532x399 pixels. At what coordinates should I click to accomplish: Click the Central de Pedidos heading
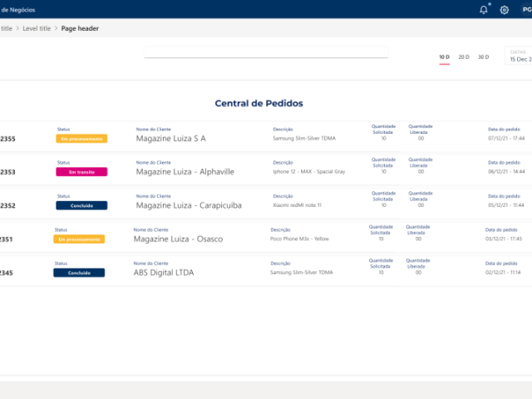click(x=259, y=103)
